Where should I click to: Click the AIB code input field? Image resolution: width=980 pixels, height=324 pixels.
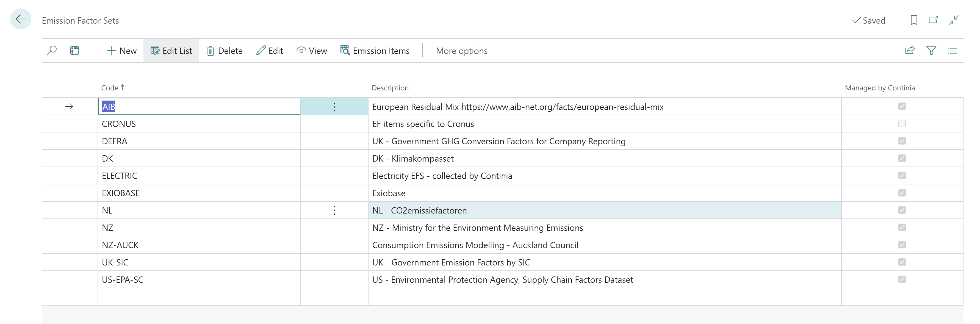(199, 106)
